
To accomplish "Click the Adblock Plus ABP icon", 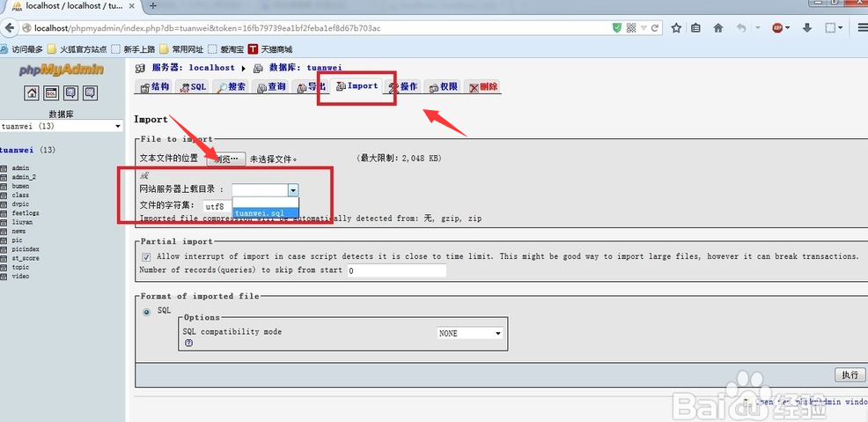I will click(x=778, y=28).
